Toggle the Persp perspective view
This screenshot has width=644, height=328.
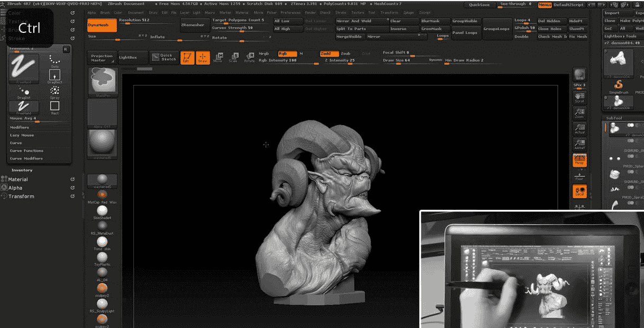pyautogui.click(x=579, y=159)
